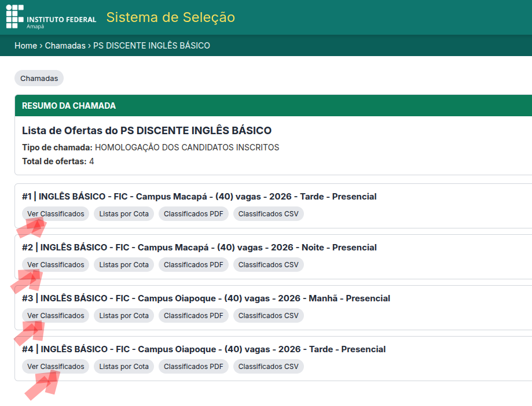This screenshot has width=532, height=406.
Task: View Classificados for offer #3 Oiapoque Manhã
Action: 56,316
